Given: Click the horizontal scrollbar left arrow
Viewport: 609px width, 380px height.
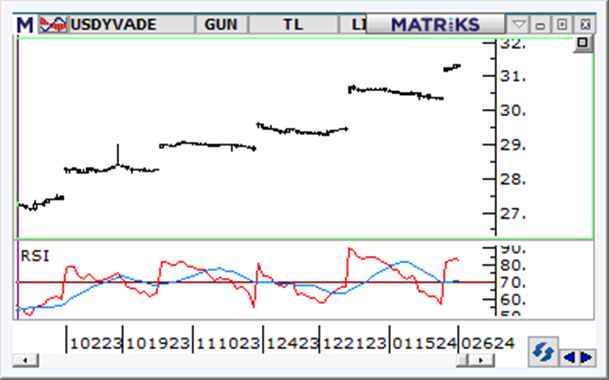Looking at the screenshot, I should pos(25,360).
